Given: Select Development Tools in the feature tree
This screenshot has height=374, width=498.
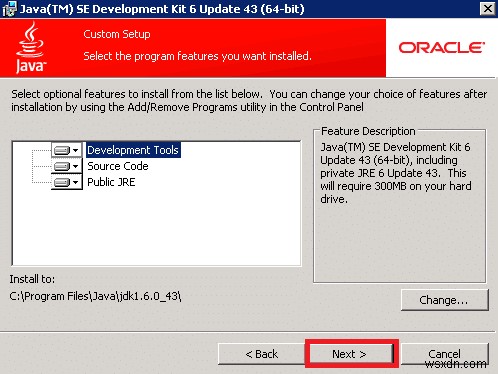Looking at the screenshot, I should tap(133, 150).
